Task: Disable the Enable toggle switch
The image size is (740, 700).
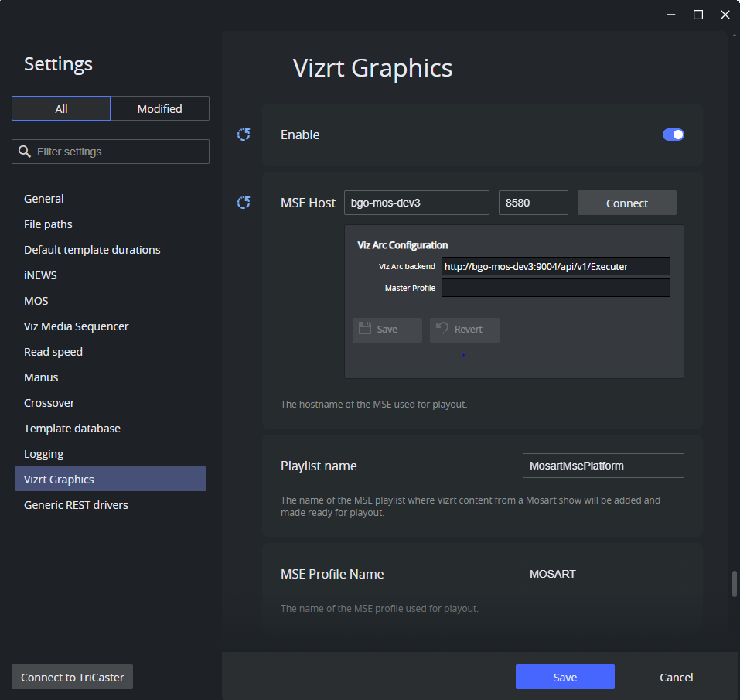Action: [x=673, y=134]
